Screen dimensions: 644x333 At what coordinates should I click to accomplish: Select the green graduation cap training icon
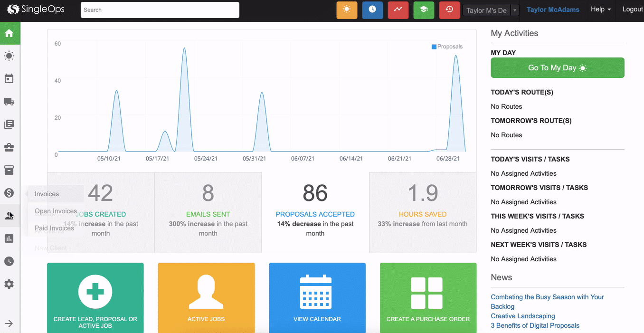[x=424, y=10]
